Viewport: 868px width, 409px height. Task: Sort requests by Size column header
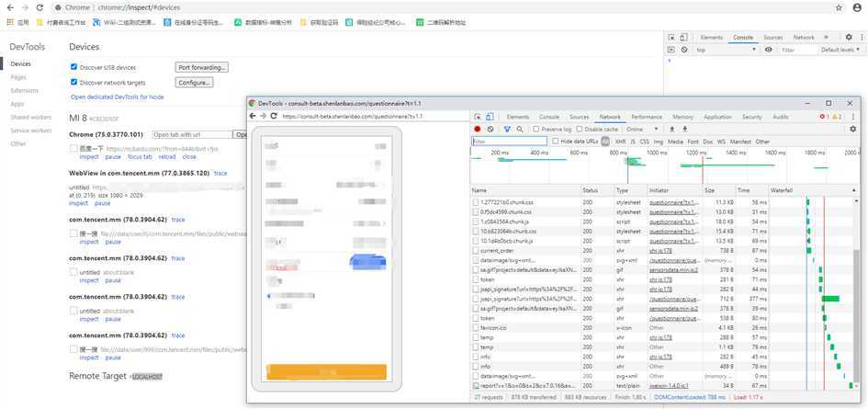click(x=719, y=190)
